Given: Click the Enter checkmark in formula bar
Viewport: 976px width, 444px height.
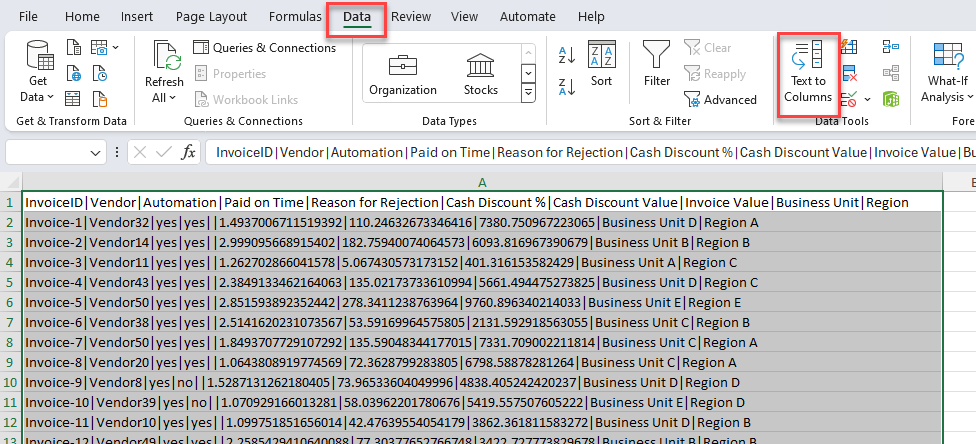Looking at the screenshot, I should coord(164,153).
